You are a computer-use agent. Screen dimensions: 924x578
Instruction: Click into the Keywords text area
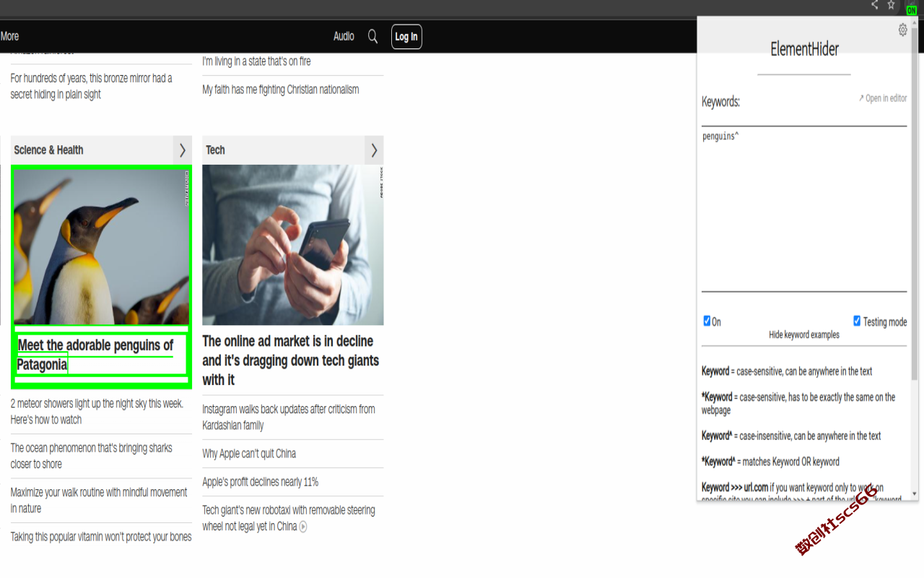pyautogui.click(x=804, y=210)
